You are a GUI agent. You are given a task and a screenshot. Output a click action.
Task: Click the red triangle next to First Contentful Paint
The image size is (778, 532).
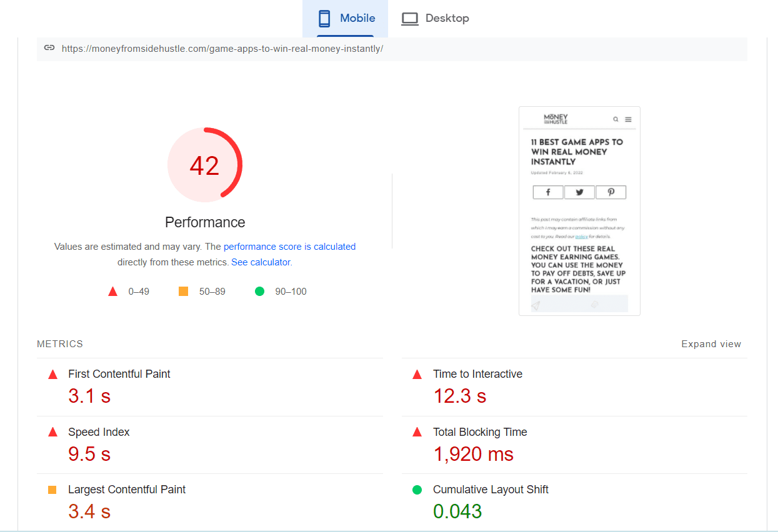pos(52,373)
